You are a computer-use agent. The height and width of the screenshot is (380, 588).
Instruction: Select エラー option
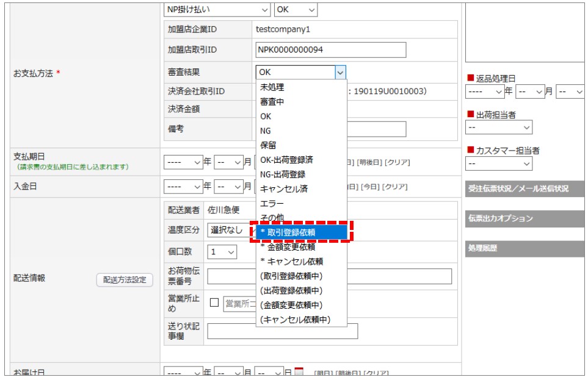(301, 204)
